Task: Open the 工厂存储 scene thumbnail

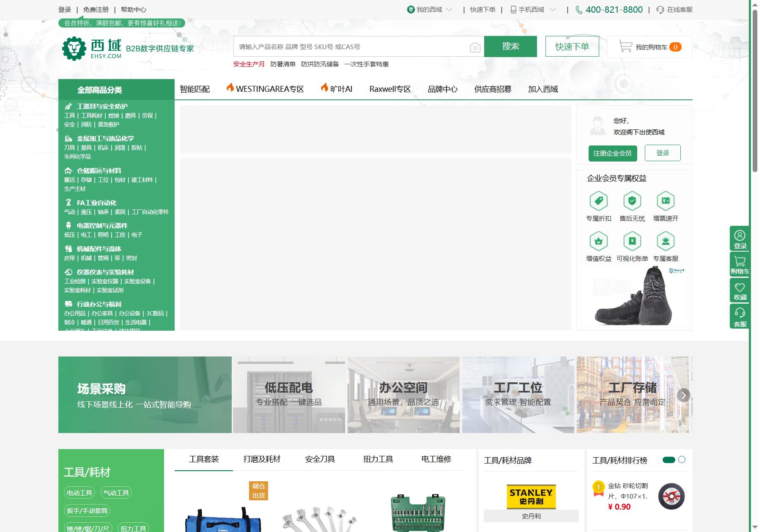Action: (x=633, y=395)
